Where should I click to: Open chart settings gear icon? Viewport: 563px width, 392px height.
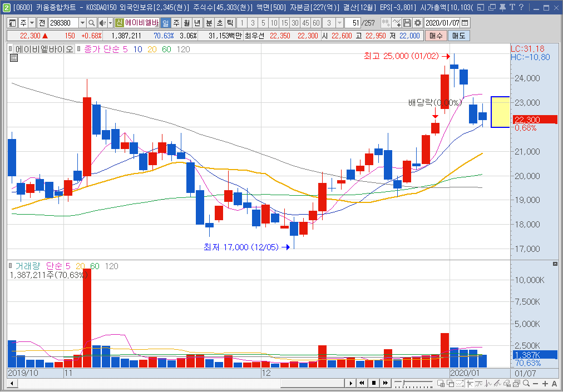pyautogui.click(x=418, y=23)
